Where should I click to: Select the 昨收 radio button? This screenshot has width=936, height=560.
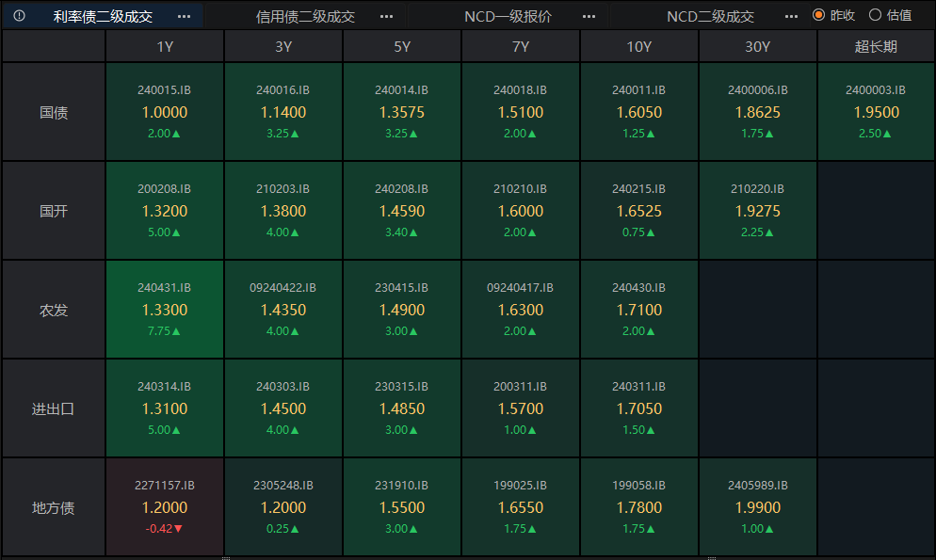[x=818, y=15]
